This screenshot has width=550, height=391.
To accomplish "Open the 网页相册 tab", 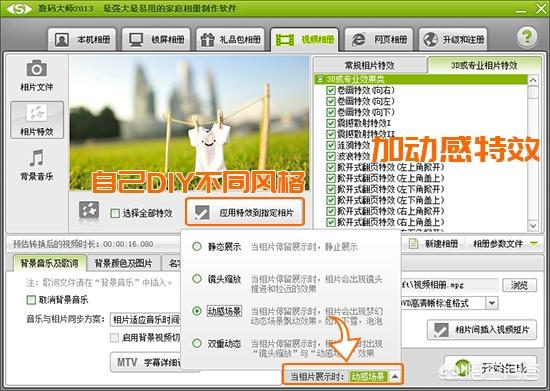I will pos(379,40).
